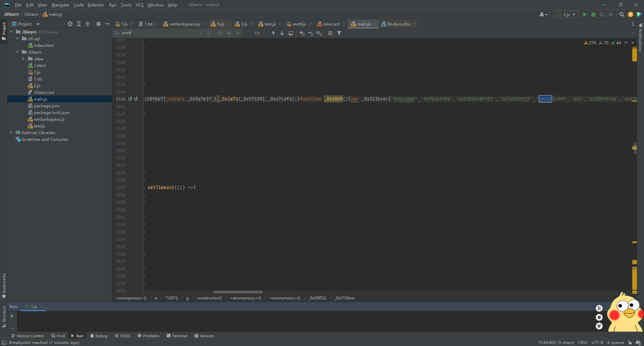The height and width of the screenshot is (346, 644).
Task: Open the Navigate menu
Action: point(60,5)
